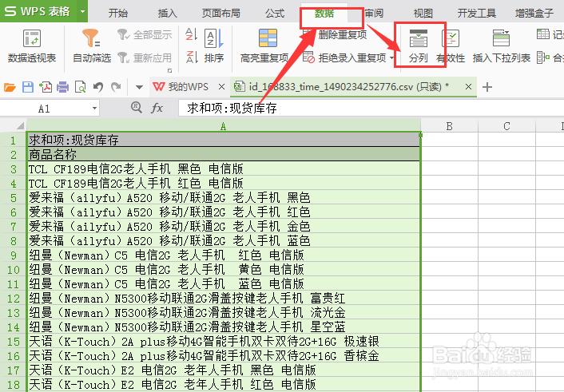This screenshot has height=392, width=564.
Task: Open the 视图 ribbon tab
Action: pos(423,14)
